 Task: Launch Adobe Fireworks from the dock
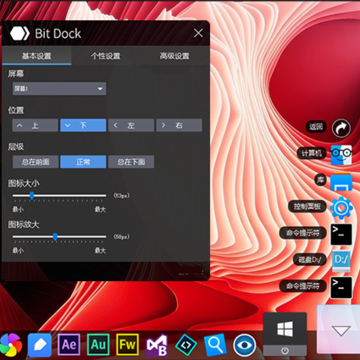pyautogui.click(x=127, y=345)
